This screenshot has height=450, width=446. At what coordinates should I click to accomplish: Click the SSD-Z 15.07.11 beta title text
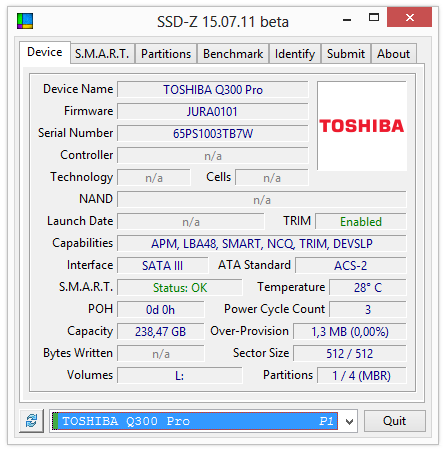tap(223, 22)
